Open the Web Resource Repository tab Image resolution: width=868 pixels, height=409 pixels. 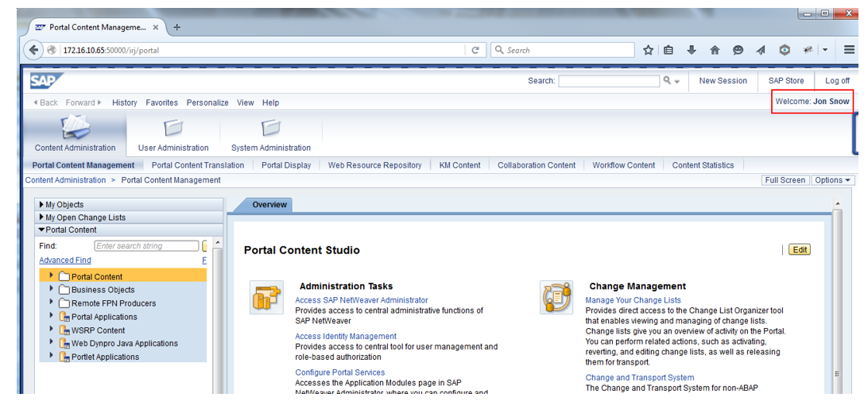(x=374, y=165)
